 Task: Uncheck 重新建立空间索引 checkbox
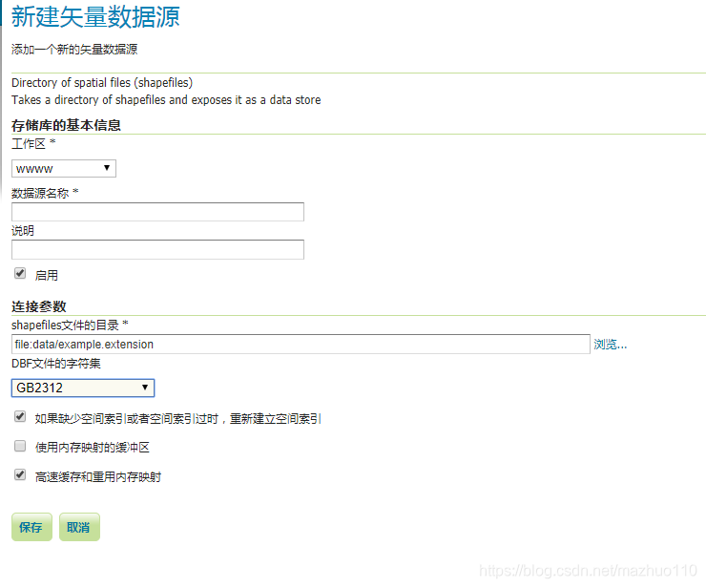pyautogui.click(x=20, y=416)
